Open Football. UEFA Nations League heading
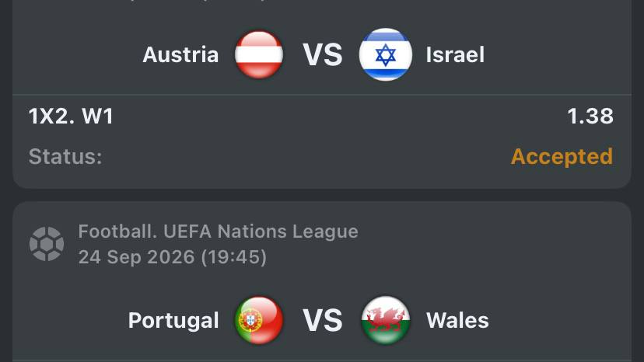The image size is (644, 362). [218, 231]
